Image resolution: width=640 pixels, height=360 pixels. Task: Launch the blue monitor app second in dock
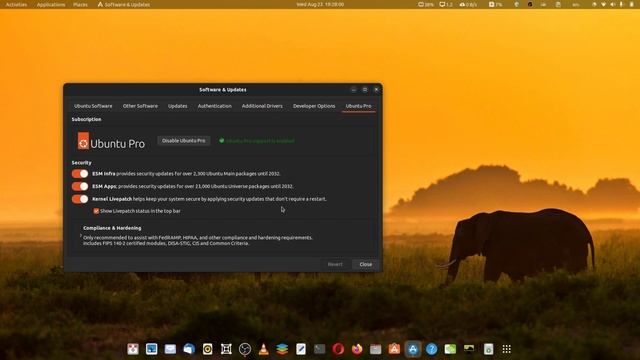coord(151,349)
